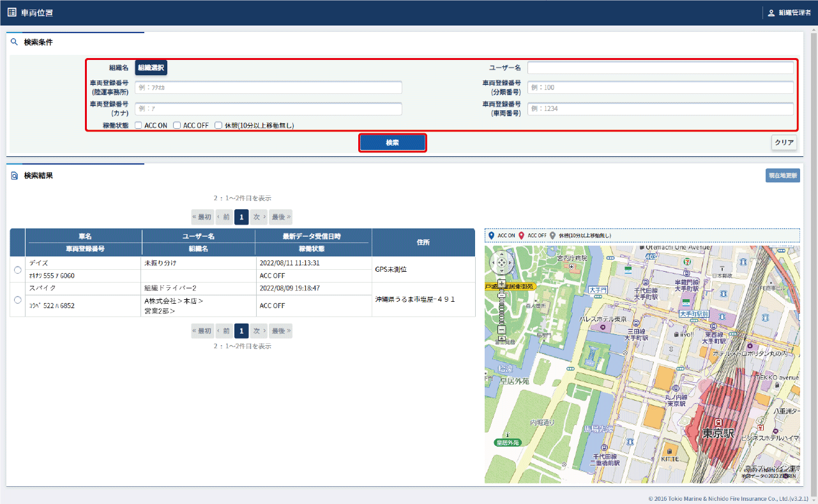Click the 組織管理者 user profile icon
Viewport: 818px width, 504px height.
coord(771,13)
